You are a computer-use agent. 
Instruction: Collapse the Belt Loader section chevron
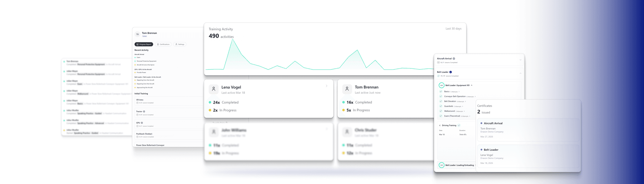click(x=520, y=73)
